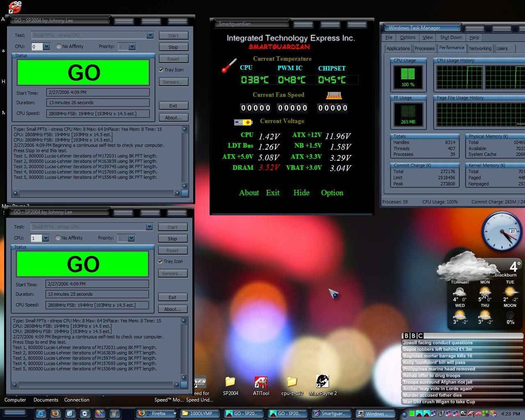525x420 pixels.
Task: Click Exit in the top SP2004 window
Action: click(173, 106)
